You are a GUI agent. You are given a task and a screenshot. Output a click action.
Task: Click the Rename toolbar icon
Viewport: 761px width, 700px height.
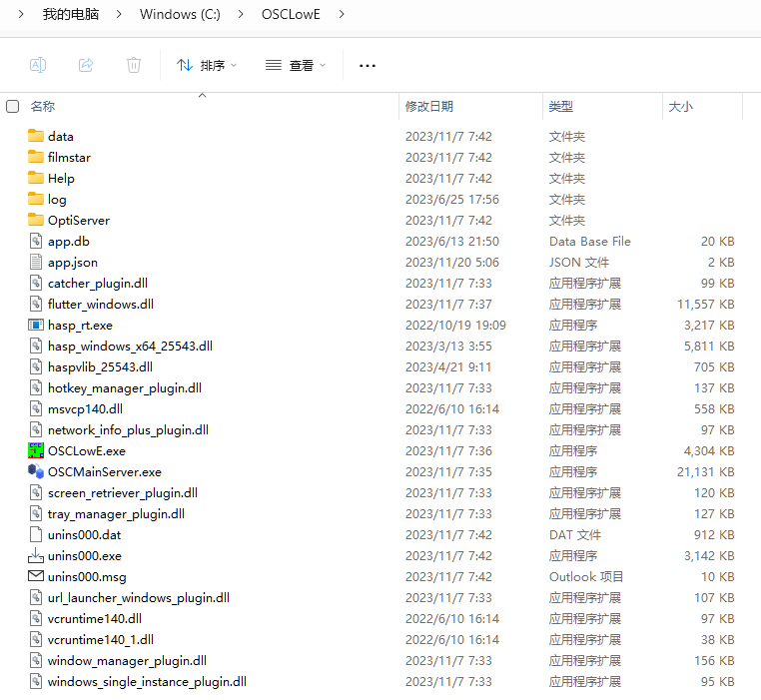(38, 65)
